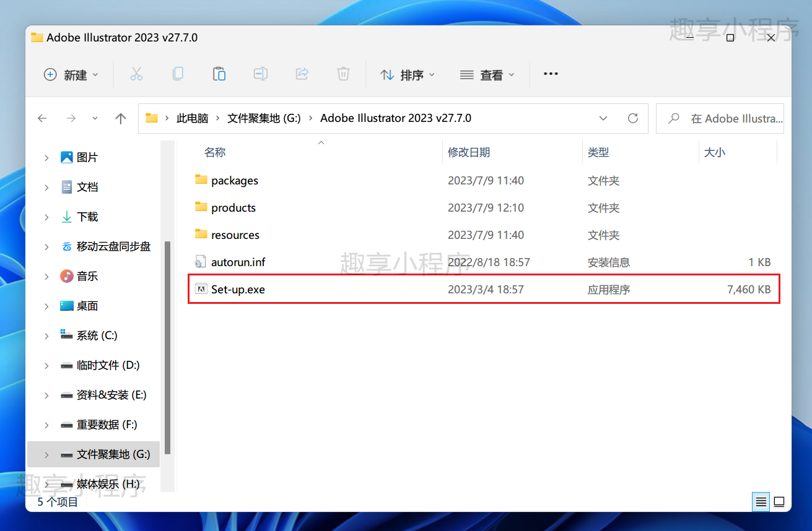This screenshot has width=812, height=531.
Task: Click the resources folder icon
Action: pos(201,235)
